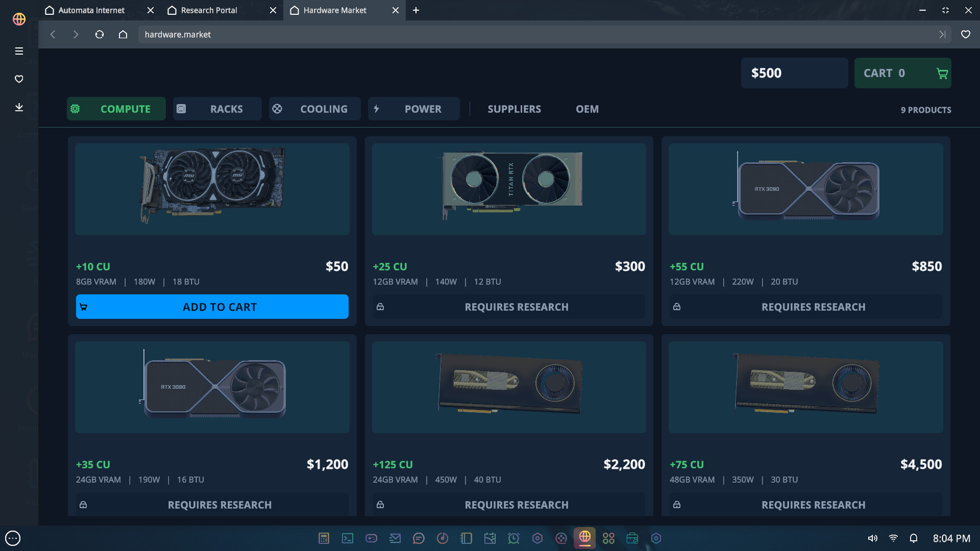Click the browser home icon

(123, 34)
